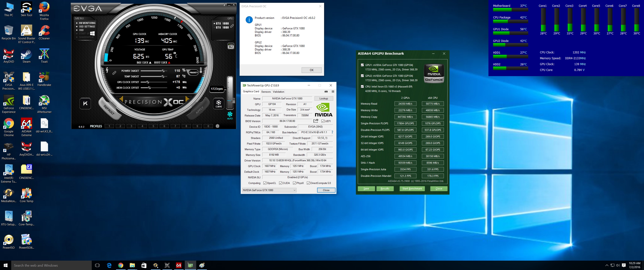
Task: Click the link icon beside power target
Action: tap(114, 73)
